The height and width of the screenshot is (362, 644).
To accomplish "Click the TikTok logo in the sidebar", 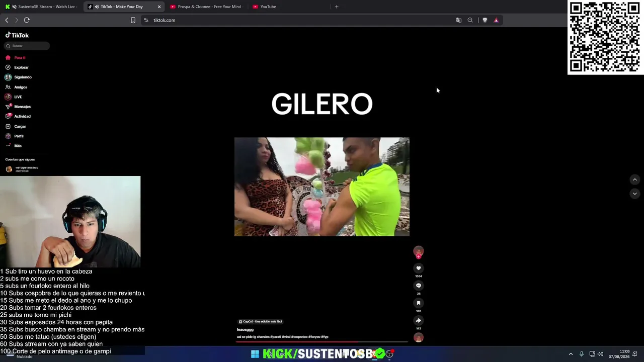I will (x=17, y=35).
